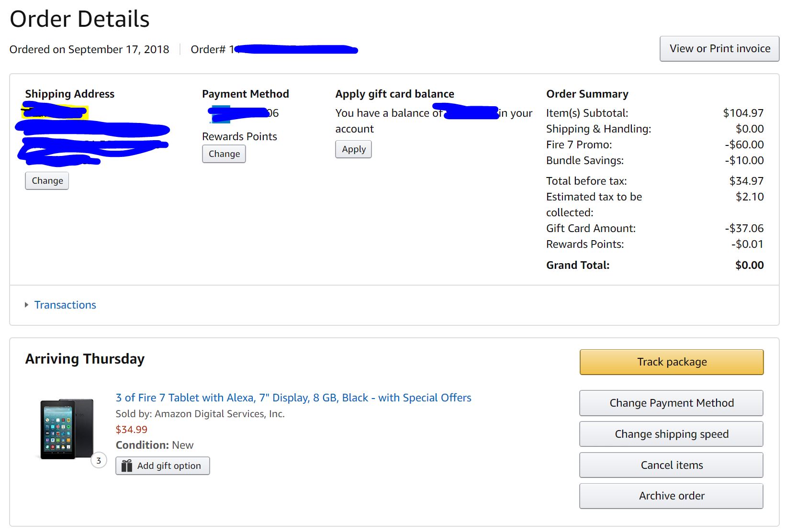The width and height of the screenshot is (786, 532).
Task: Click the payment card logo icon
Action: pyautogui.click(x=220, y=114)
